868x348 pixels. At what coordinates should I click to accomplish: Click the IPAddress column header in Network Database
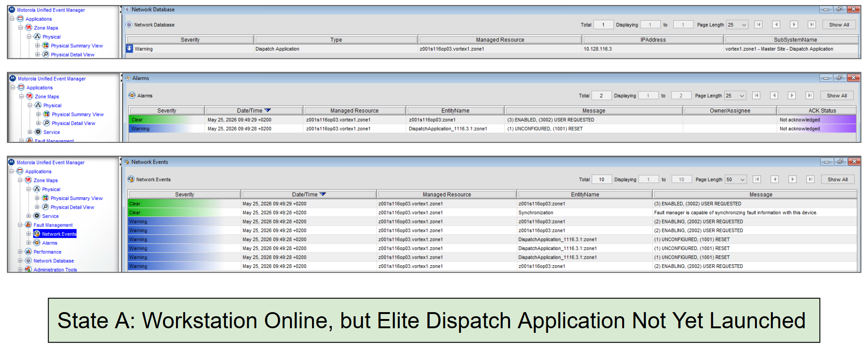[x=653, y=40]
